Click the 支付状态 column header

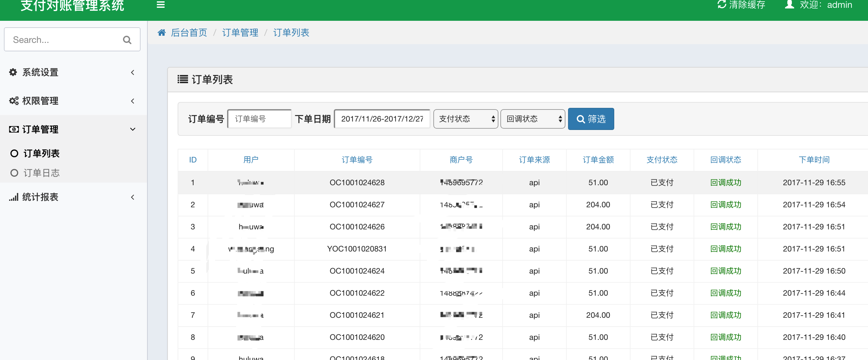662,160
